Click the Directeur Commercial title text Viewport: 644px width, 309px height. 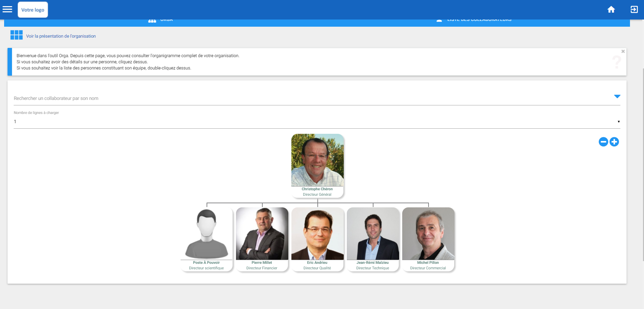[428, 268]
